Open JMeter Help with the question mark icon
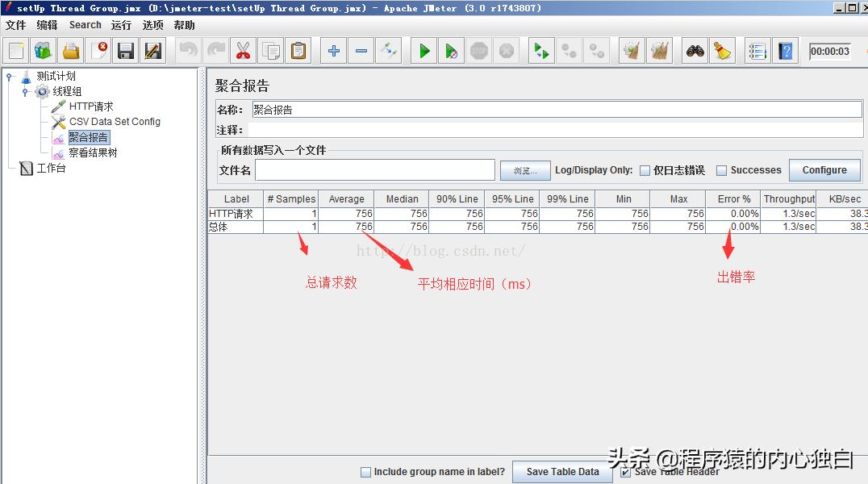868x484 pixels. click(785, 50)
